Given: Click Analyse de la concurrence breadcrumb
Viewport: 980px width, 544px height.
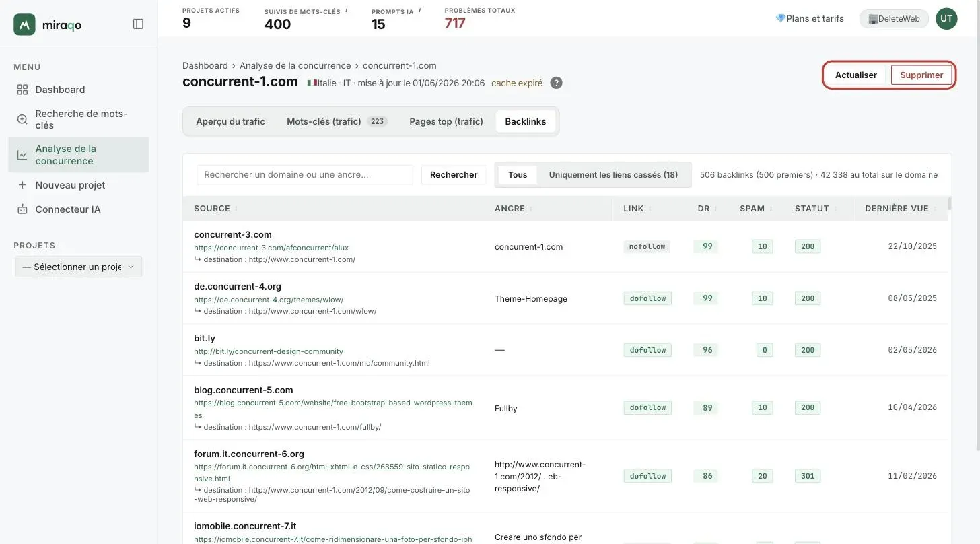Looking at the screenshot, I should (x=295, y=65).
